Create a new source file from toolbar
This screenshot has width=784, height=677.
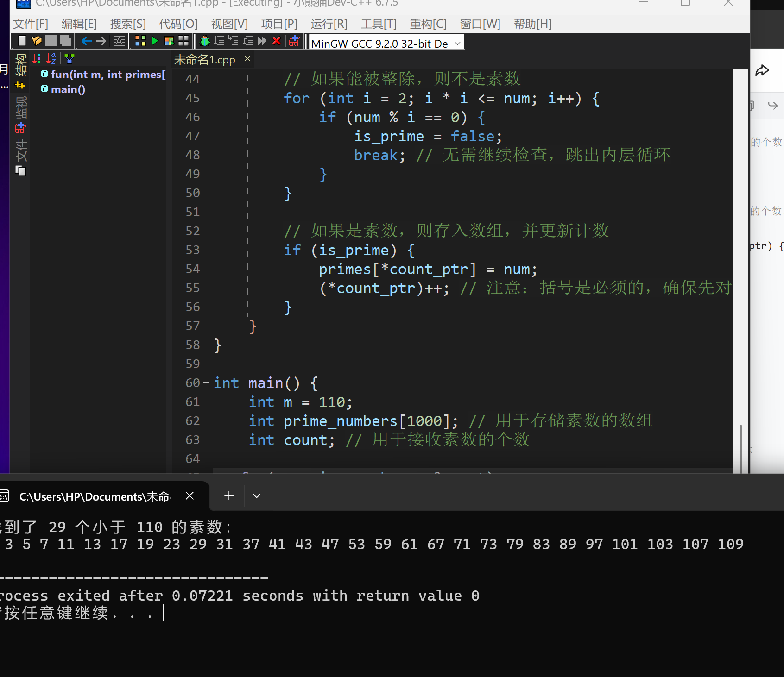(22, 41)
